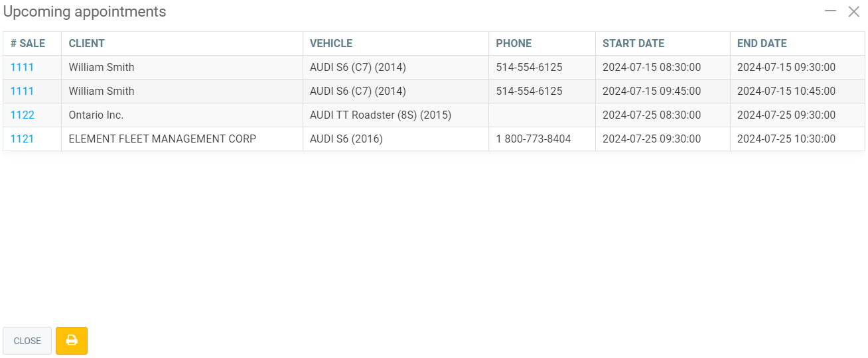Close the dialog with the X icon
This screenshot has width=868, height=358.
pos(853,11)
